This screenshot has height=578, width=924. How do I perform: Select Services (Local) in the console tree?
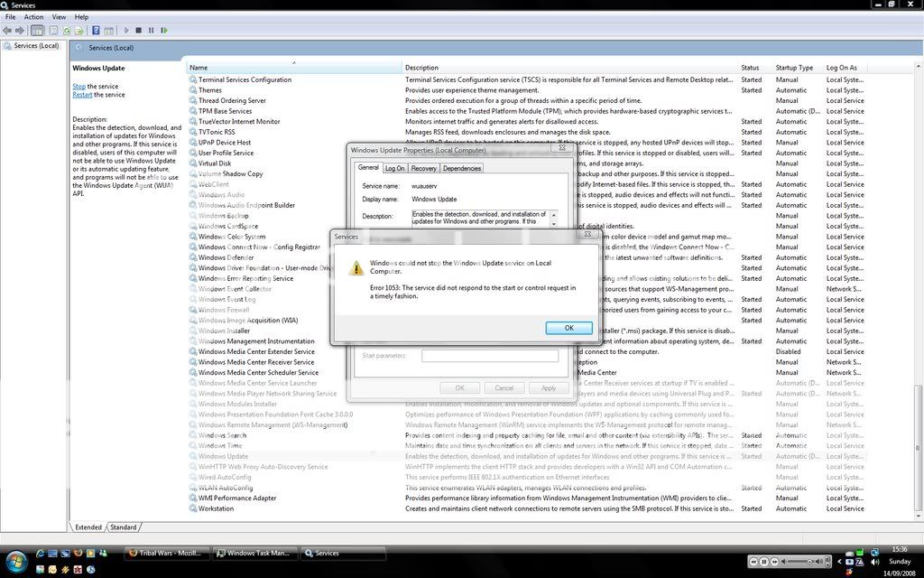coord(36,45)
